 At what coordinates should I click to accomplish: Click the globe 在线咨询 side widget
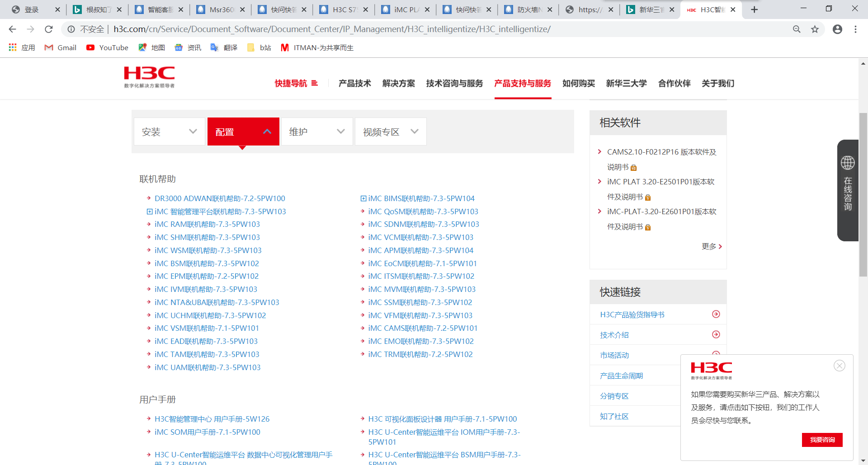pos(848,190)
